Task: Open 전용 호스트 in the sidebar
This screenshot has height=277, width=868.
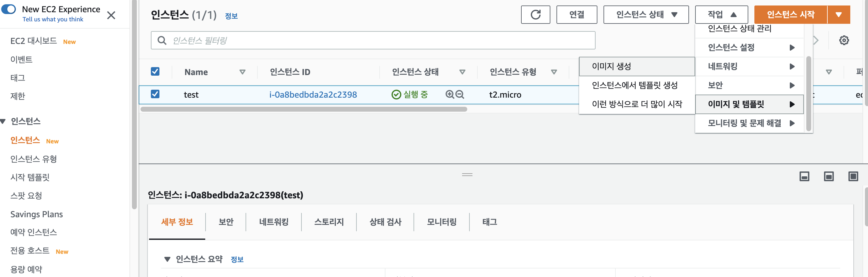Action: click(30, 251)
